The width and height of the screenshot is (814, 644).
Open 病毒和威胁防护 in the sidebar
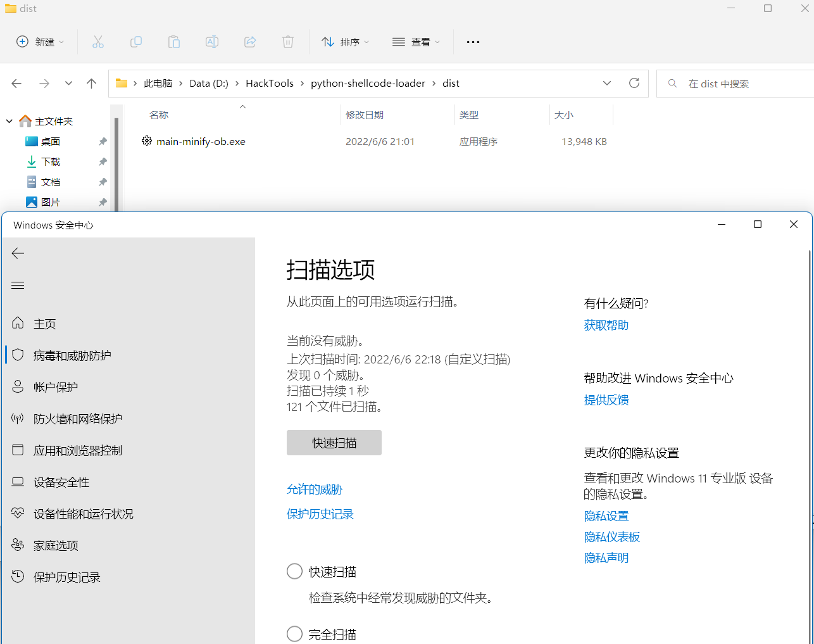(128, 355)
